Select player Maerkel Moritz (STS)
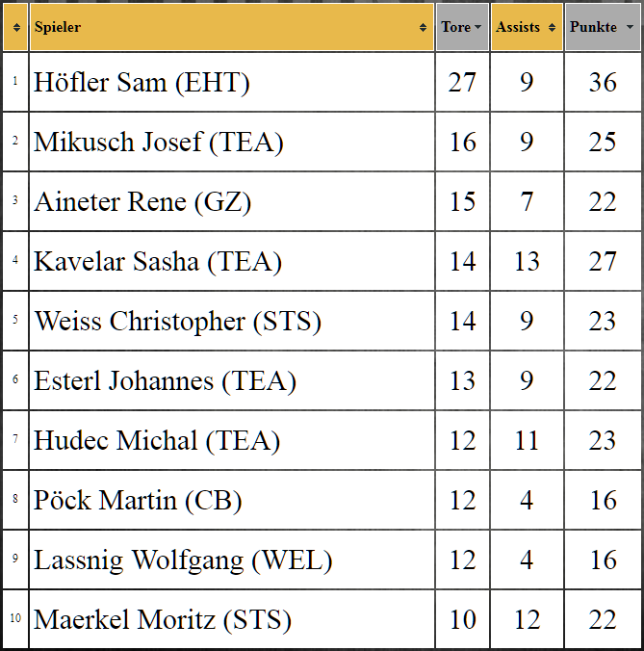The height and width of the screenshot is (651, 644). point(163,620)
